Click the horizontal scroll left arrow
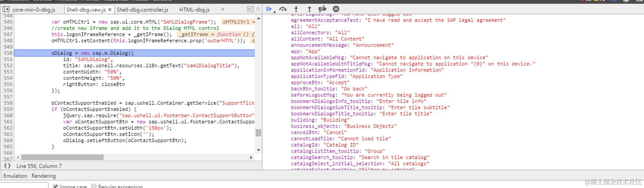 click(18, 157)
